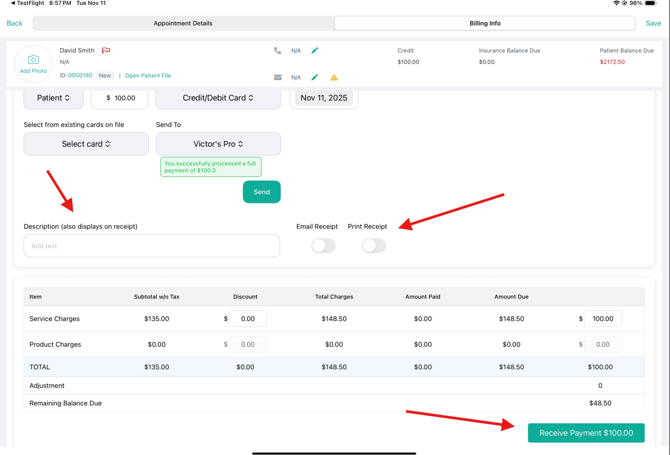
Task: Edit email with the pencil icon
Action: pyautogui.click(x=315, y=77)
